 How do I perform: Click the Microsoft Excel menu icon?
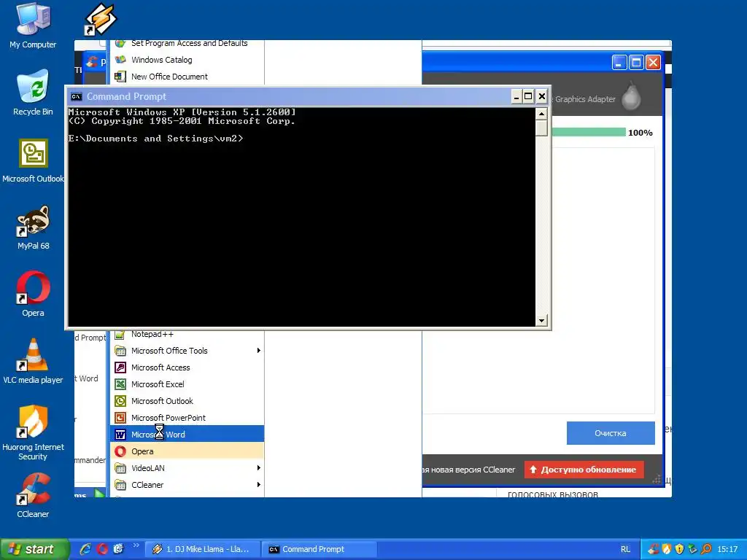(120, 384)
